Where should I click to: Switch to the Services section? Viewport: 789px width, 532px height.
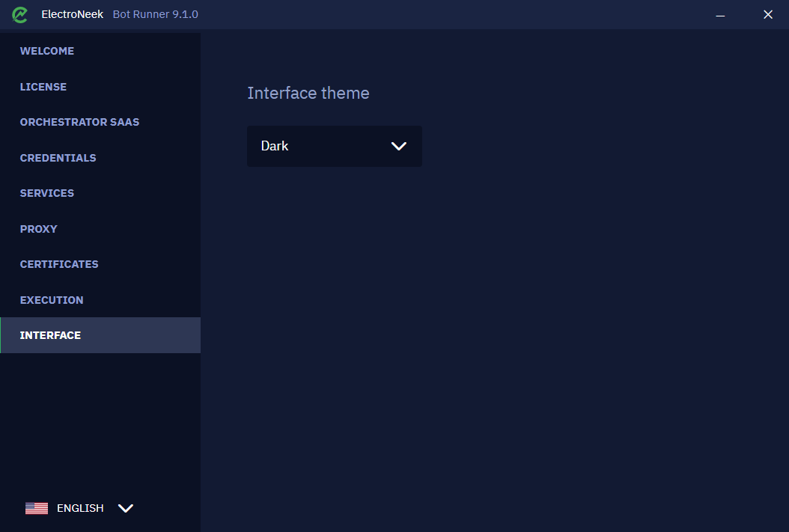100,193
